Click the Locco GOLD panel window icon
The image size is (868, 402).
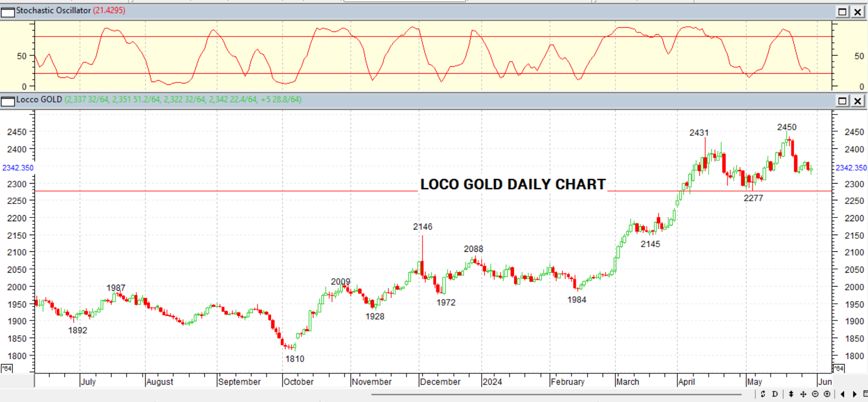pos(8,101)
